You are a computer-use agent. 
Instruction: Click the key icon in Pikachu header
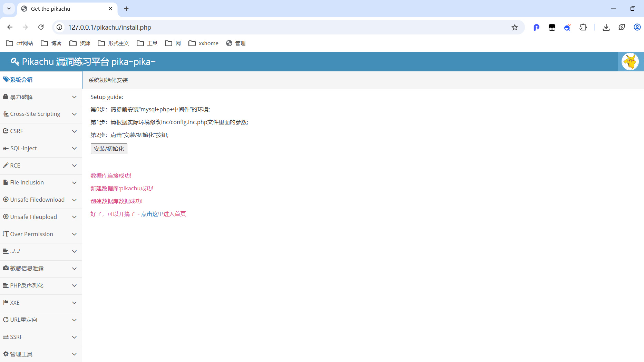(x=15, y=62)
